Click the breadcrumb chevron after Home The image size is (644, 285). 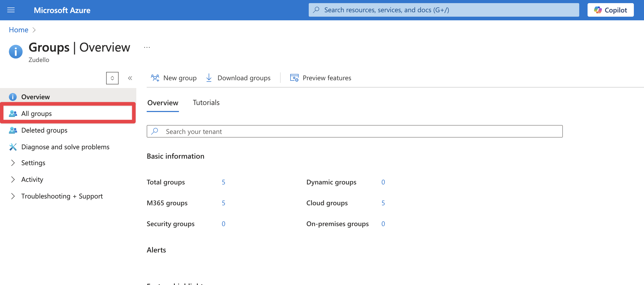point(34,30)
